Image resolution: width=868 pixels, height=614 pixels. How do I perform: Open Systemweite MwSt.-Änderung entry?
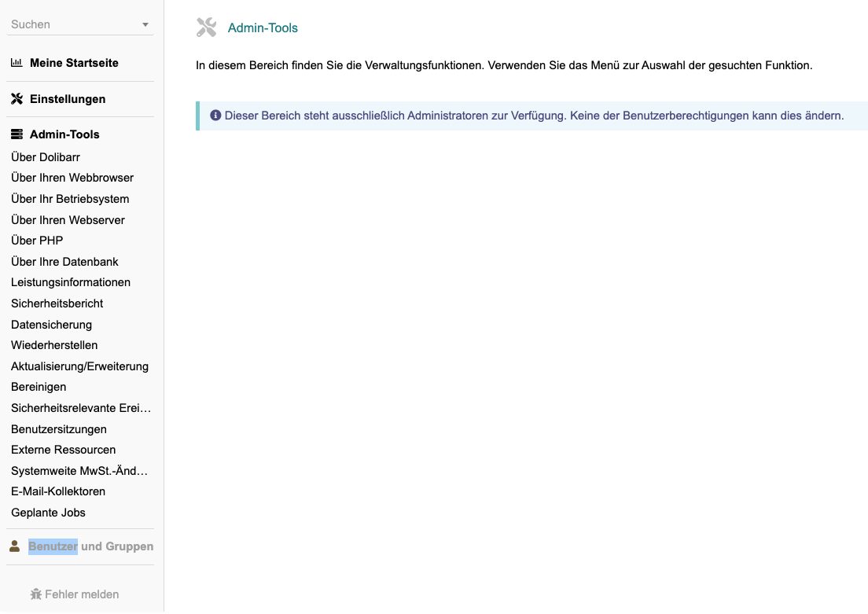pos(79,471)
